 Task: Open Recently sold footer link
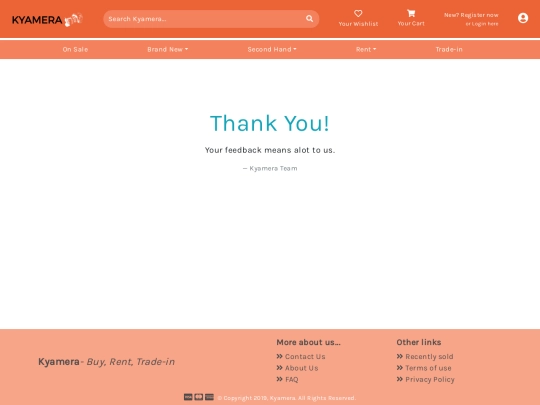[x=429, y=356]
